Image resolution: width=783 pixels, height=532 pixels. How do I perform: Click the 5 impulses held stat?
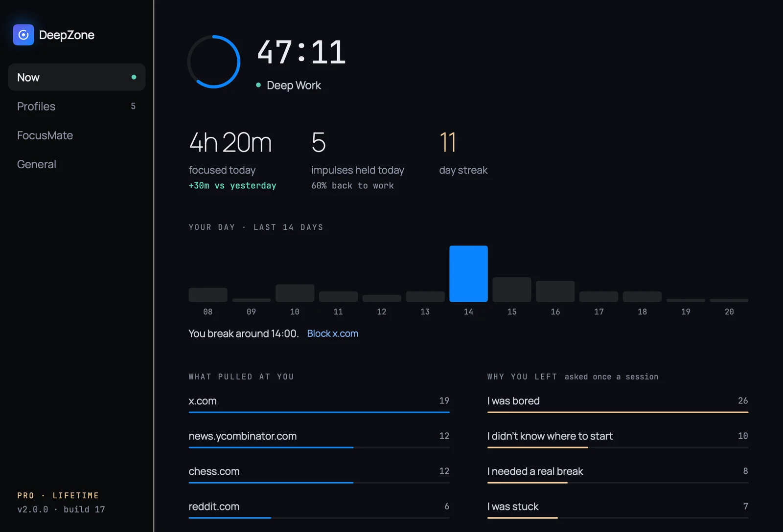click(358, 160)
